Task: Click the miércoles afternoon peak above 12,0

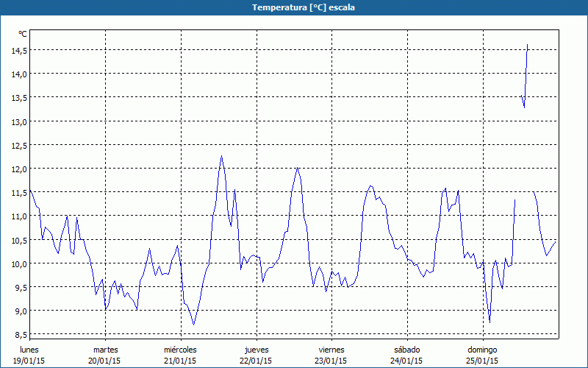Action: [x=221, y=156]
